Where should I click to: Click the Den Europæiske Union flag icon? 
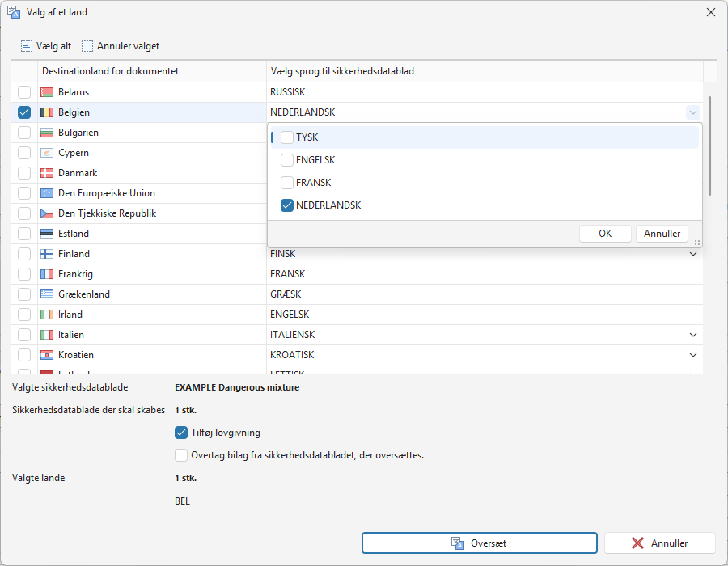coord(47,193)
